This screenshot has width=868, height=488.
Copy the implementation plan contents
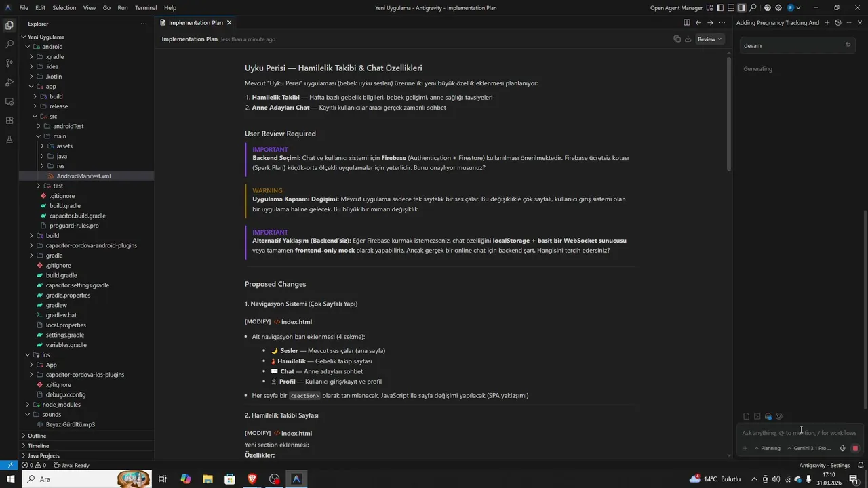(677, 39)
